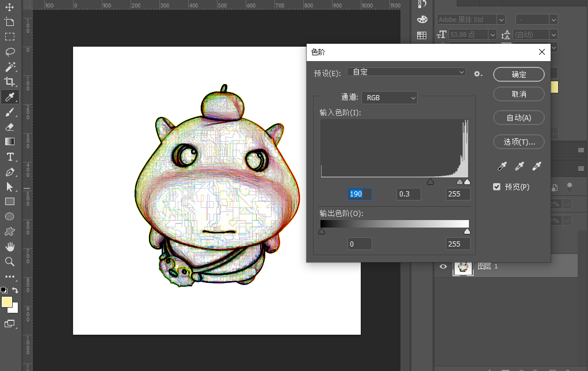The image size is (588, 371).
Task: Select the Rectangle shape tool
Action: point(10,202)
